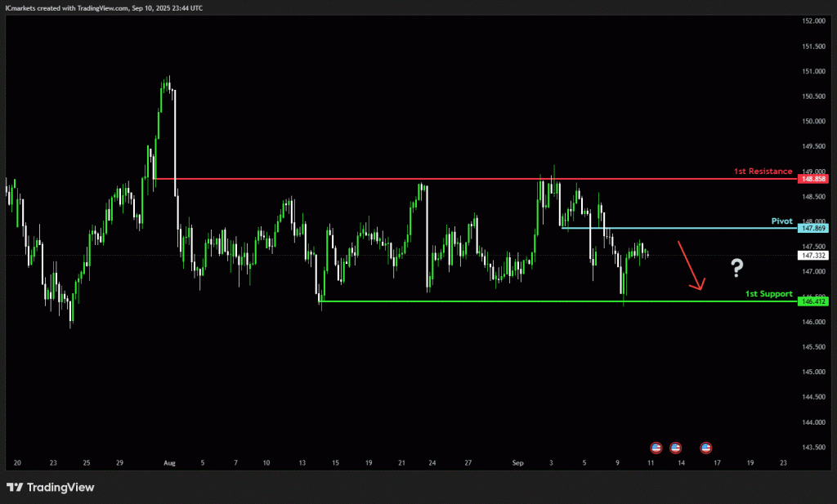Screen dimensions: 837x504
Task: Click the "1st Resistance" label
Action: pyautogui.click(x=763, y=172)
